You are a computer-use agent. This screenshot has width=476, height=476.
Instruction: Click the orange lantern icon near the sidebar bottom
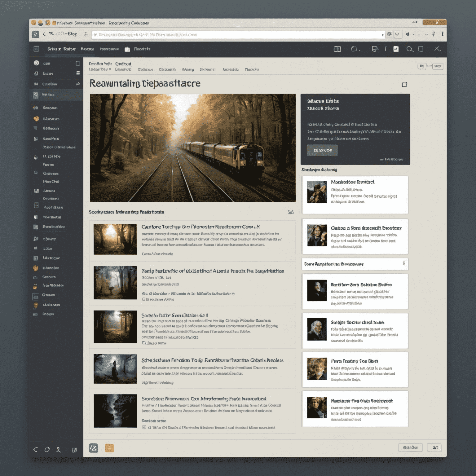[x=36, y=305]
